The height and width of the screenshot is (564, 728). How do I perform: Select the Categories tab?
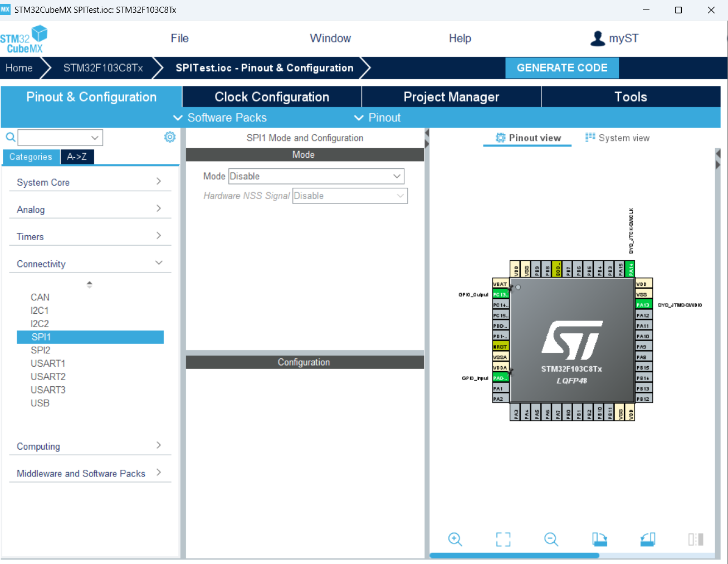click(31, 157)
